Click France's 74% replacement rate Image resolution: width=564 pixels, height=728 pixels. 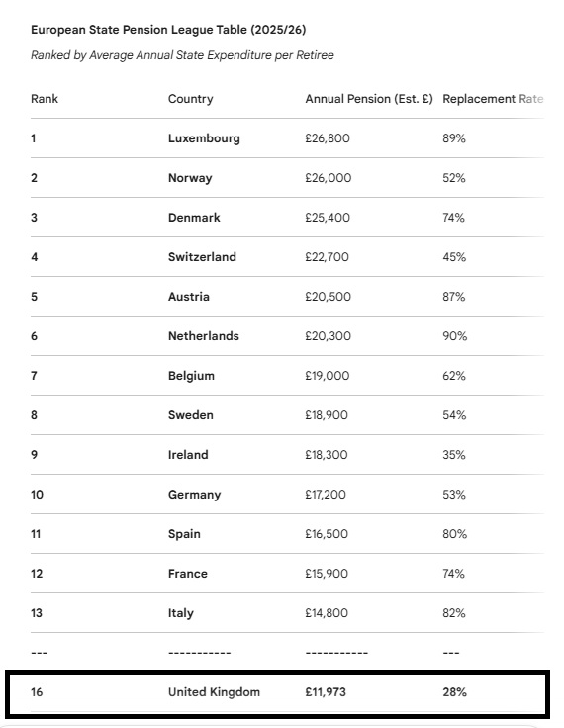pos(453,574)
